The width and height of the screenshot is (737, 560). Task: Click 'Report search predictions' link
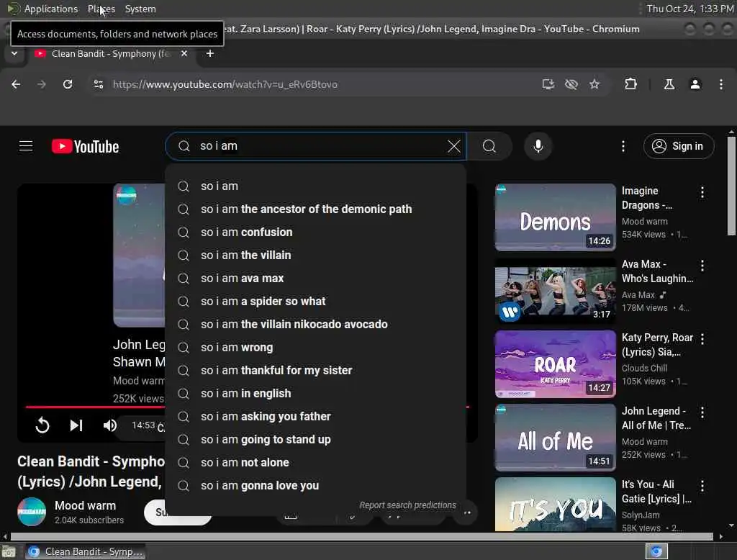(407, 505)
